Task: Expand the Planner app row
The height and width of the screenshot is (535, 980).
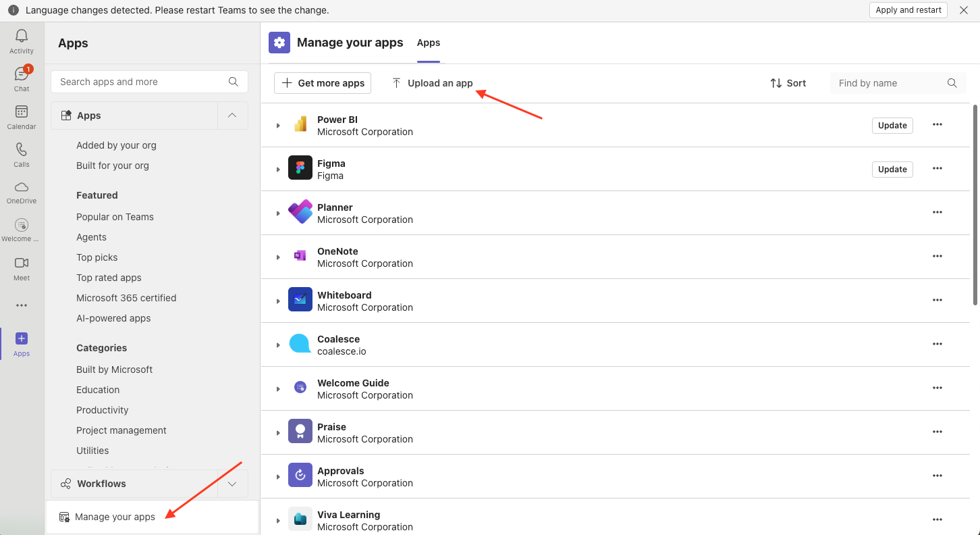Action: point(278,213)
